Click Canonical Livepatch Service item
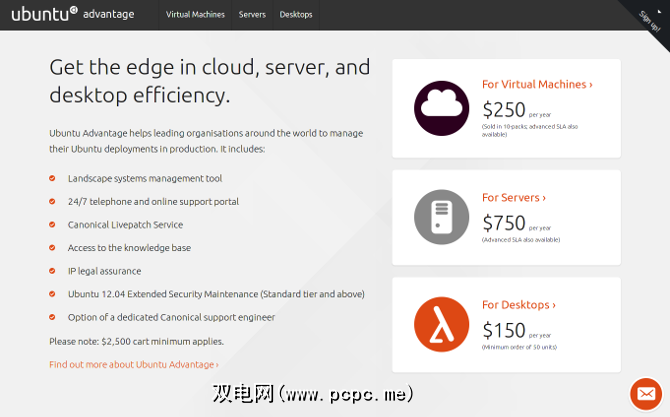Screen dimensions: 670x417 coord(125,225)
